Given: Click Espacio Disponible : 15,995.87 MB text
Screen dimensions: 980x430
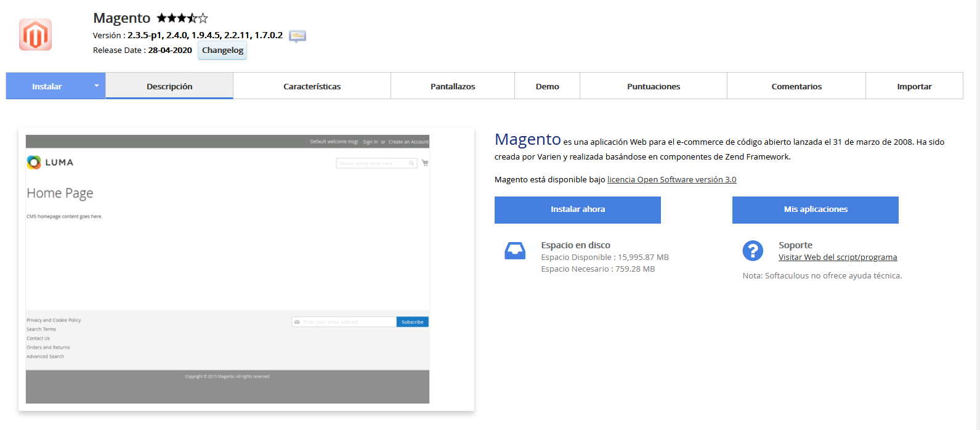Looking at the screenshot, I should tap(605, 258).
